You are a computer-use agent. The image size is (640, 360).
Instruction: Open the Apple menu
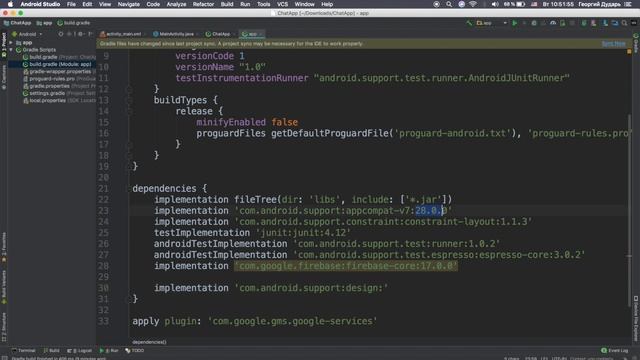10,4
